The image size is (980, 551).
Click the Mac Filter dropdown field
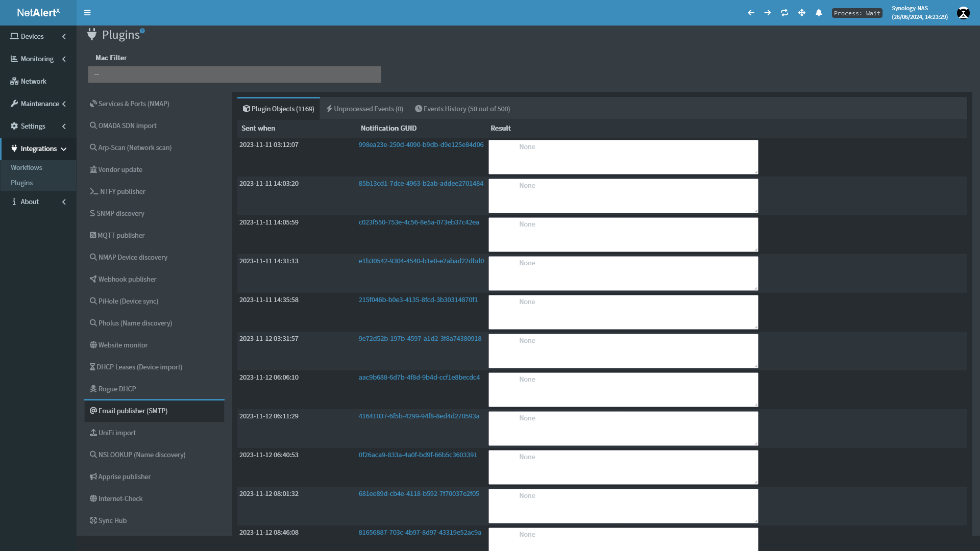click(234, 74)
